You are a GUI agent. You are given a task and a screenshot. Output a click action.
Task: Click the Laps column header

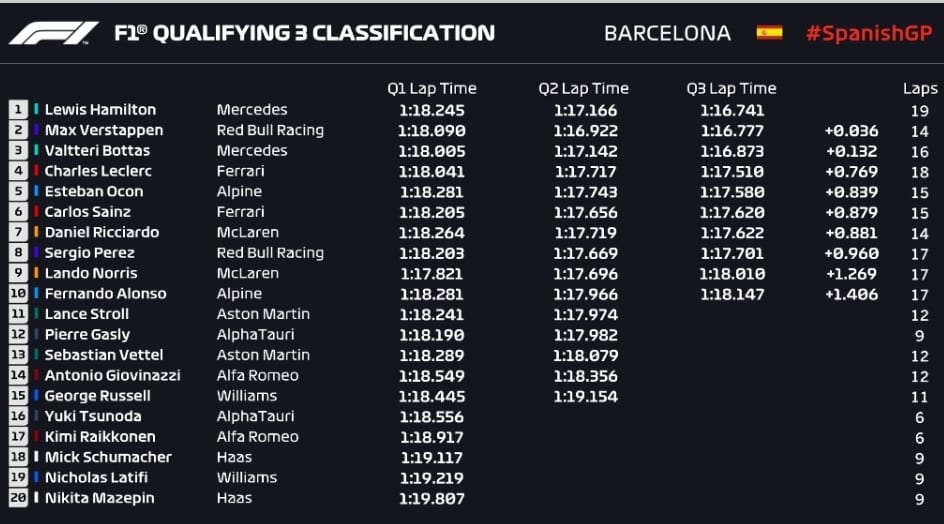(x=920, y=89)
